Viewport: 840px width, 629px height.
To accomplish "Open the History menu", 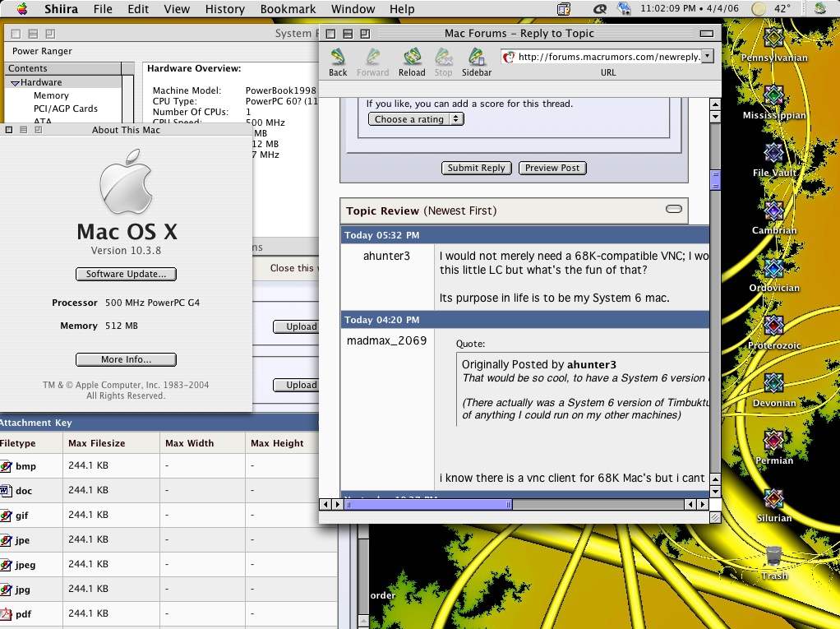I will click(224, 9).
